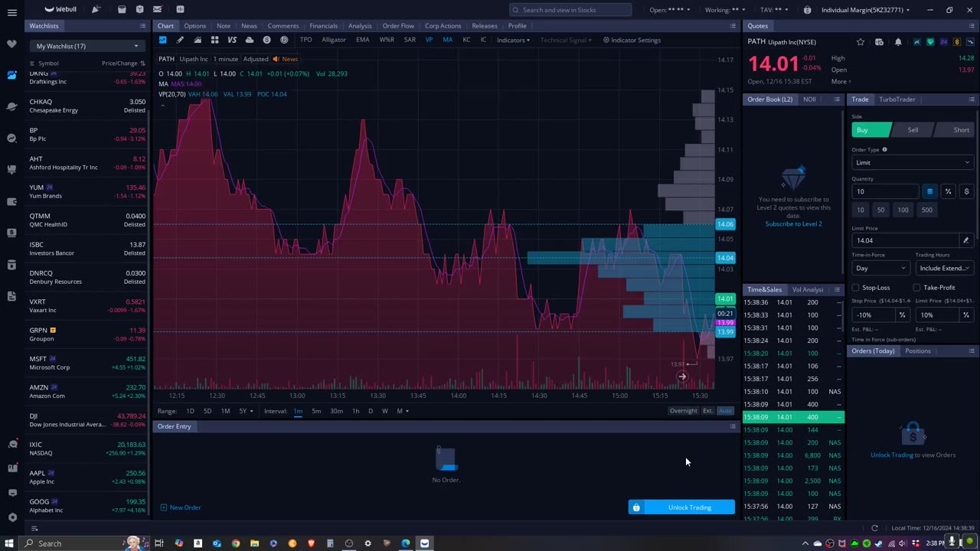
Task: Open the Watchlists panel menu icon
Action: point(142,26)
